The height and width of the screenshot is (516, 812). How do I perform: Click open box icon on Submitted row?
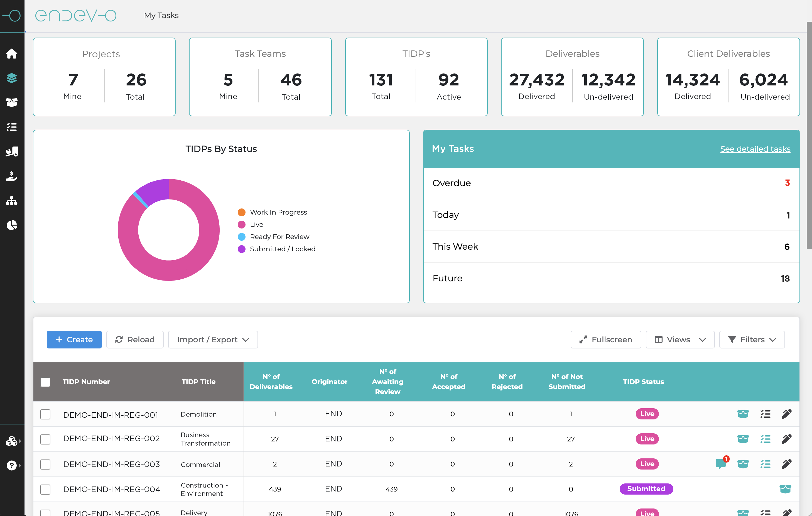(785, 489)
